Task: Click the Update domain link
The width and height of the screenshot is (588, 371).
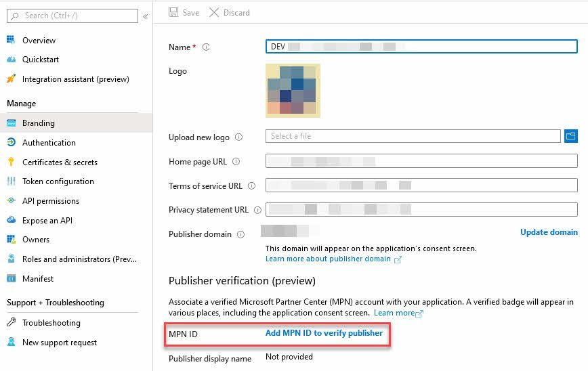Action: [549, 232]
